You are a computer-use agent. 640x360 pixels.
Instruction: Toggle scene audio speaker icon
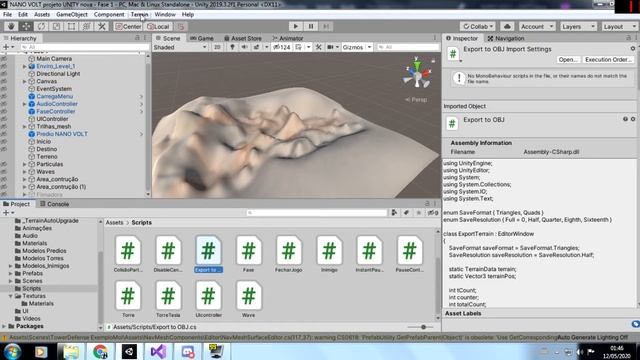[244, 47]
